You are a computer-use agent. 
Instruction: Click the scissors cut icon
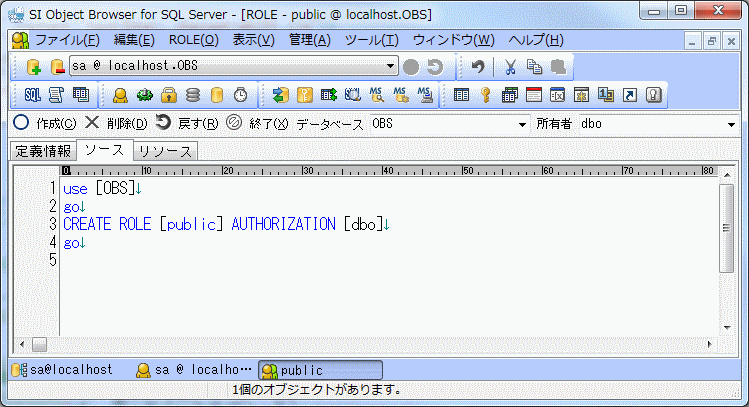click(510, 67)
